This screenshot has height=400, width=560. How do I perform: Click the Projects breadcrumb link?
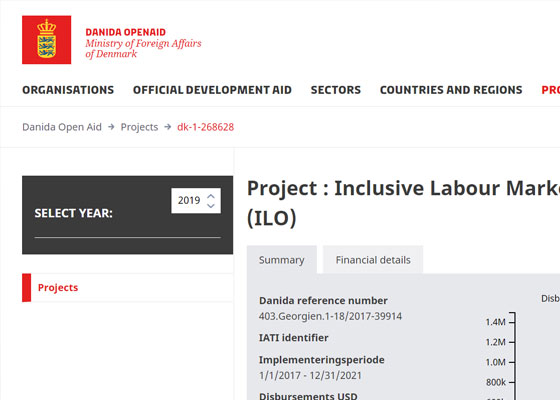[139, 127]
